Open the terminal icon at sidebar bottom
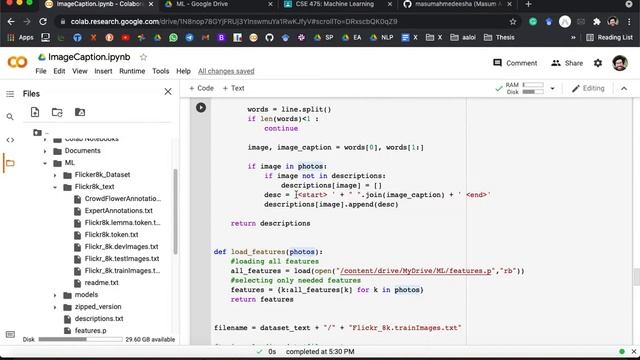Image resolution: width=640 pixels, height=360 pixels. tap(10, 335)
